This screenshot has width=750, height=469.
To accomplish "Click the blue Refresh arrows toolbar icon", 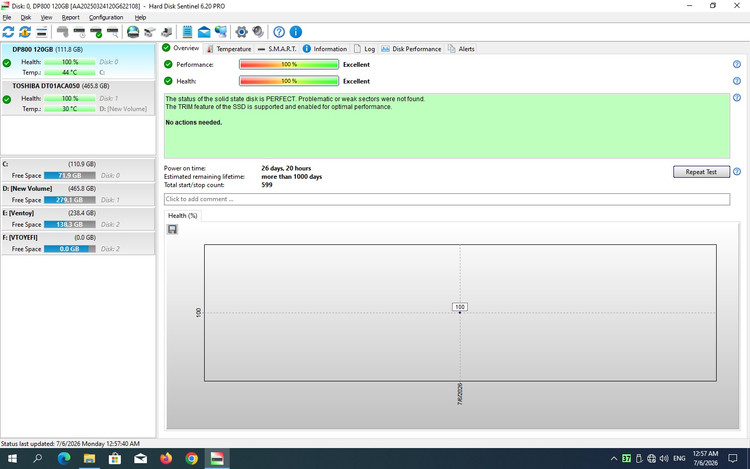I will 8,32.
